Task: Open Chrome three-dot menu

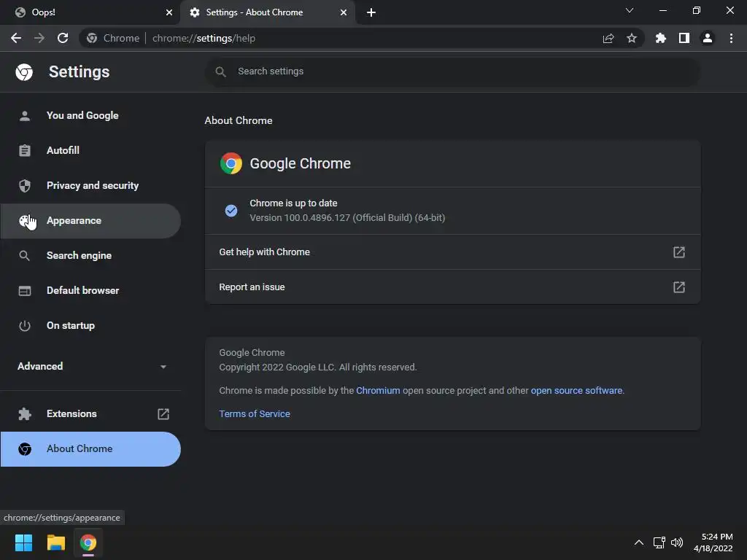Action: click(731, 38)
